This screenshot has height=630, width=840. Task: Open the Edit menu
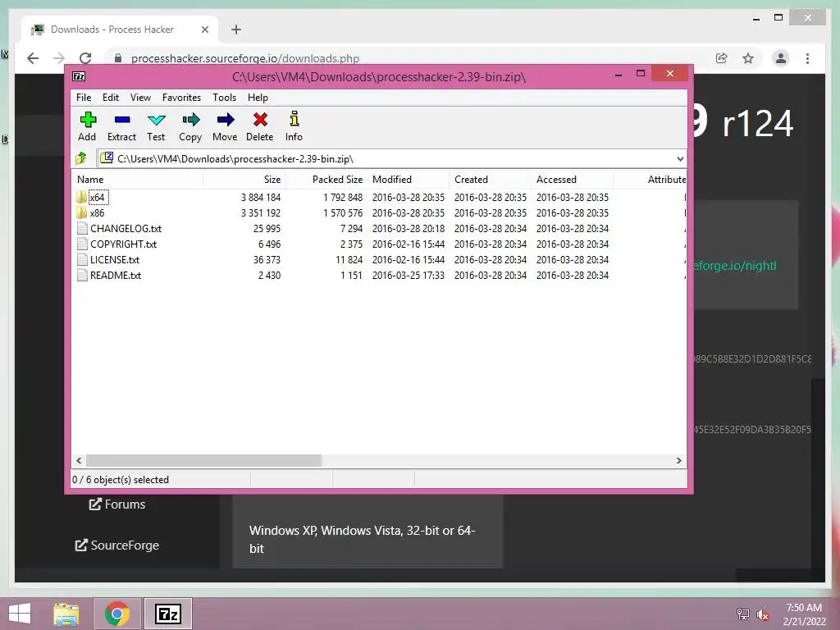click(111, 98)
